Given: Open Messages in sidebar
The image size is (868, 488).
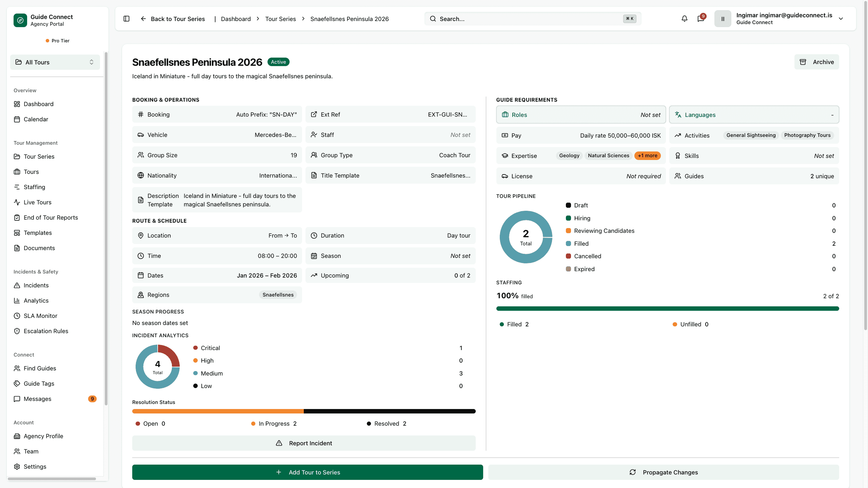Looking at the screenshot, I should [x=37, y=399].
